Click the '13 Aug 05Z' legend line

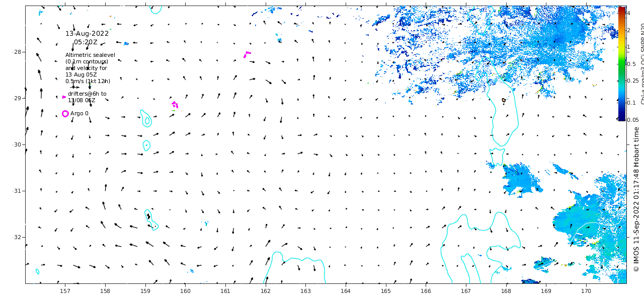click(81, 75)
